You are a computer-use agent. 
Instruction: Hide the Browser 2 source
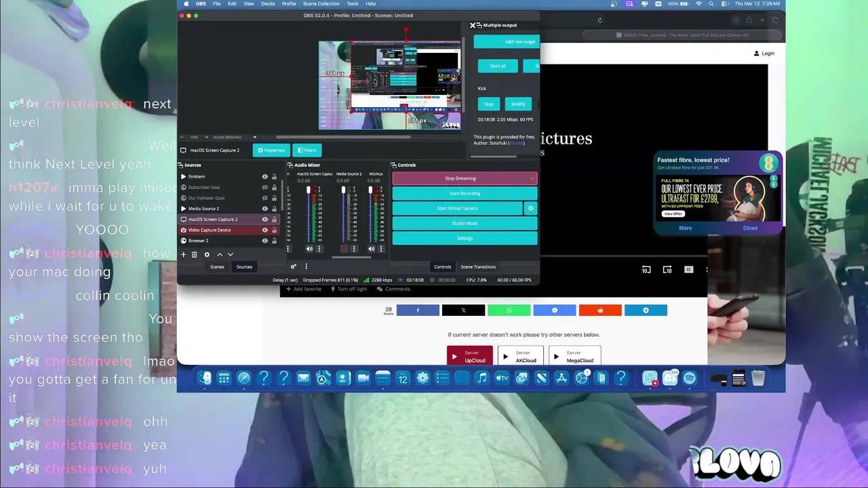[264, 241]
